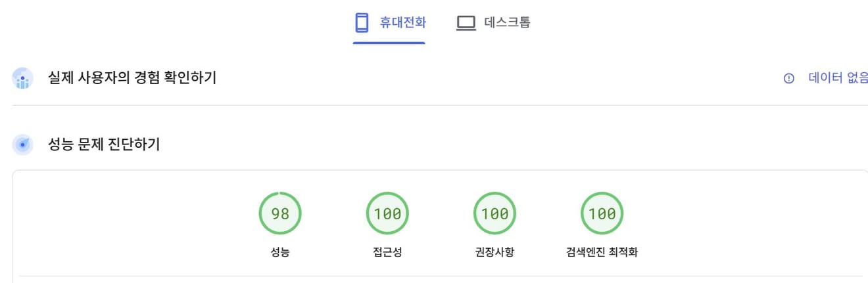868x283 pixels.
Task: Click the radar icon beside 성능 문제 진단하기
Action: (23, 144)
